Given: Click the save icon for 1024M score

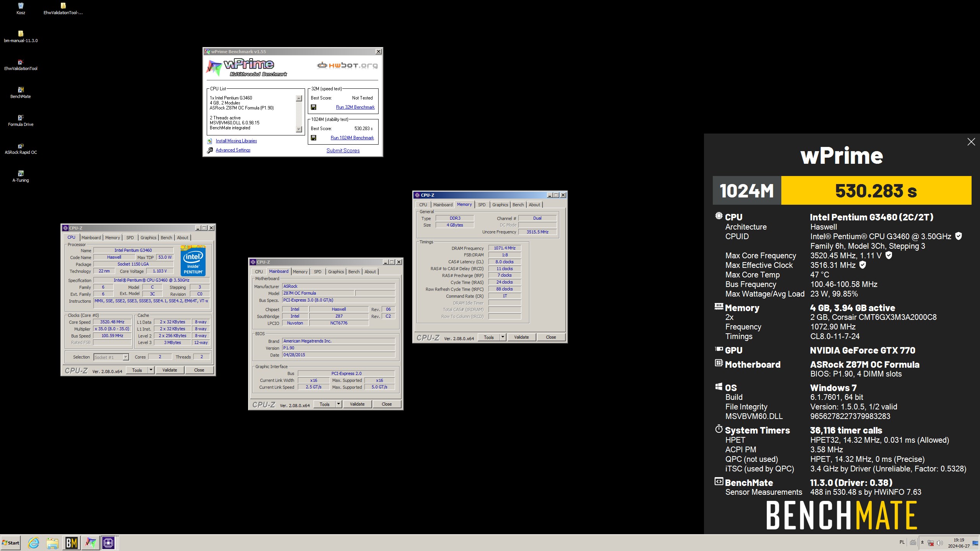Looking at the screenshot, I should click(x=314, y=138).
